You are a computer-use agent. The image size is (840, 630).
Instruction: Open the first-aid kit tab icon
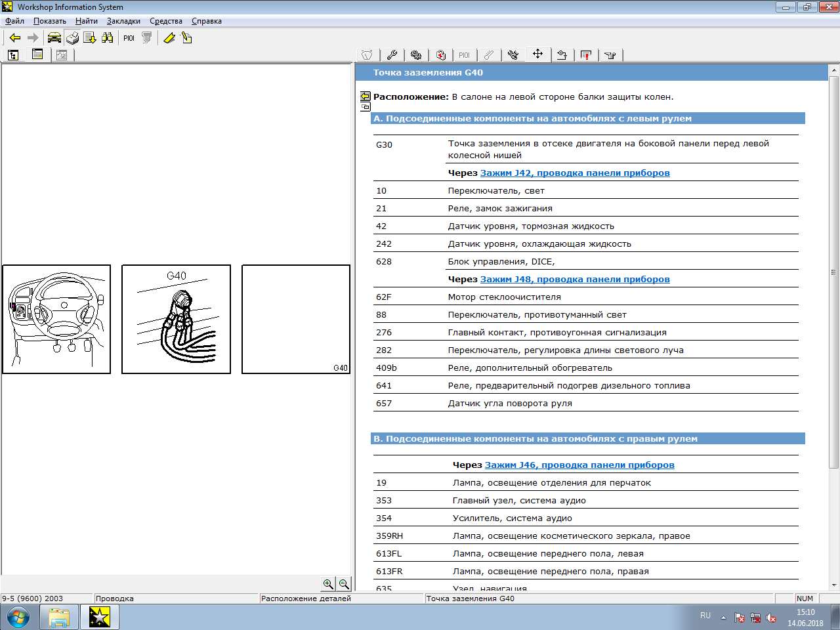(x=440, y=55)
